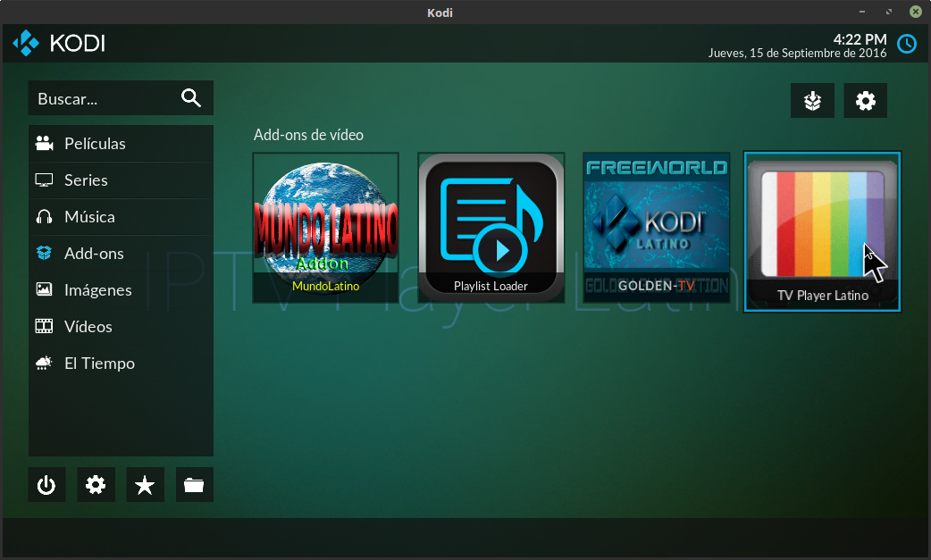Click the open box icon beside Add-ons
The height and width of the screenshot is (560, 931).
[44, 254]
